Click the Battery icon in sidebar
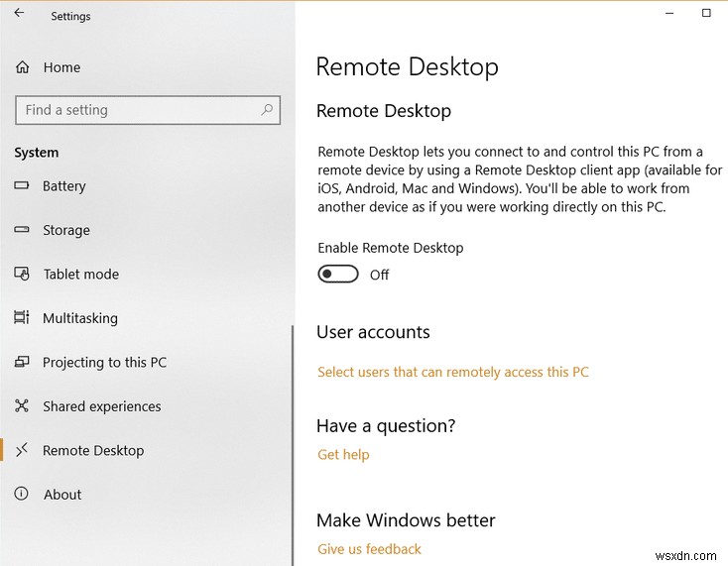The image size is (728, 566). 22,185
